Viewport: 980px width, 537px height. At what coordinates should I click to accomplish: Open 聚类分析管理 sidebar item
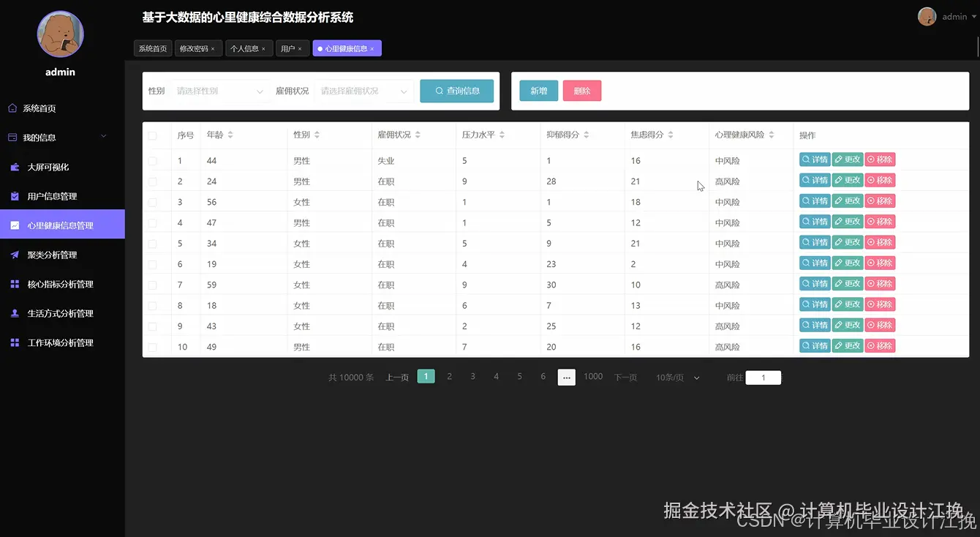62,255
